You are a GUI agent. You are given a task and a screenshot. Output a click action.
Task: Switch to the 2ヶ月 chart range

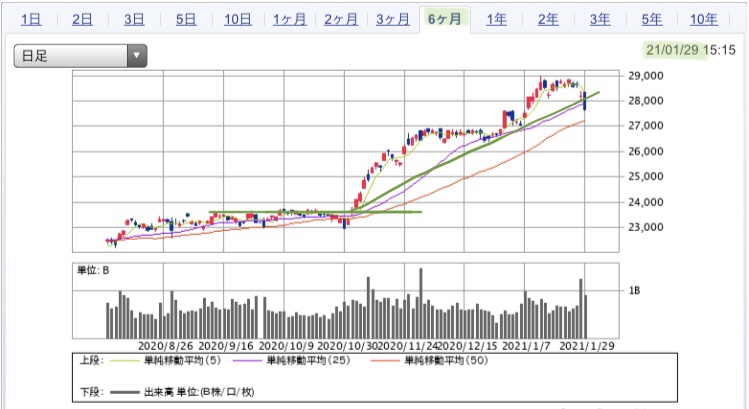341,20
